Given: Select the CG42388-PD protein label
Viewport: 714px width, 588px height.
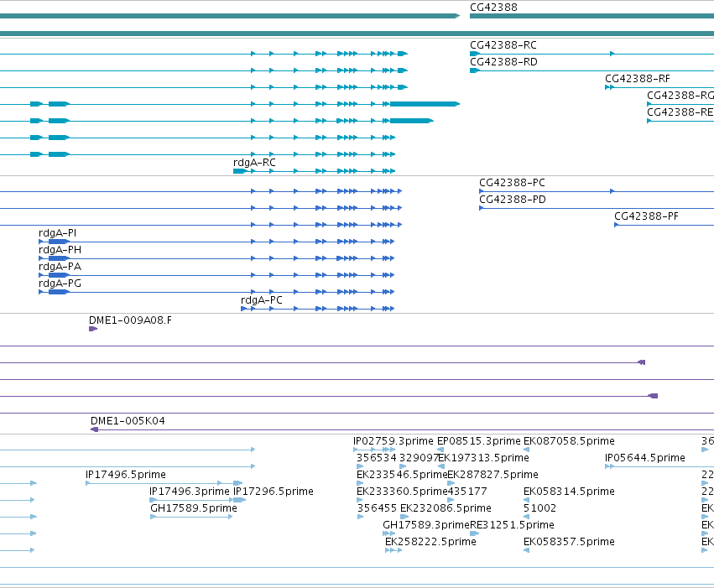Looking at the screenshot, I should pos(513,200).
